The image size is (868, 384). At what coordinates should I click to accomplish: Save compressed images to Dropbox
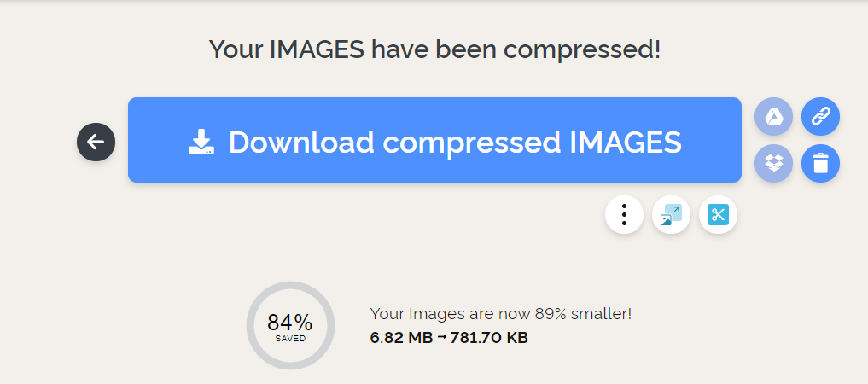(773, 163)
